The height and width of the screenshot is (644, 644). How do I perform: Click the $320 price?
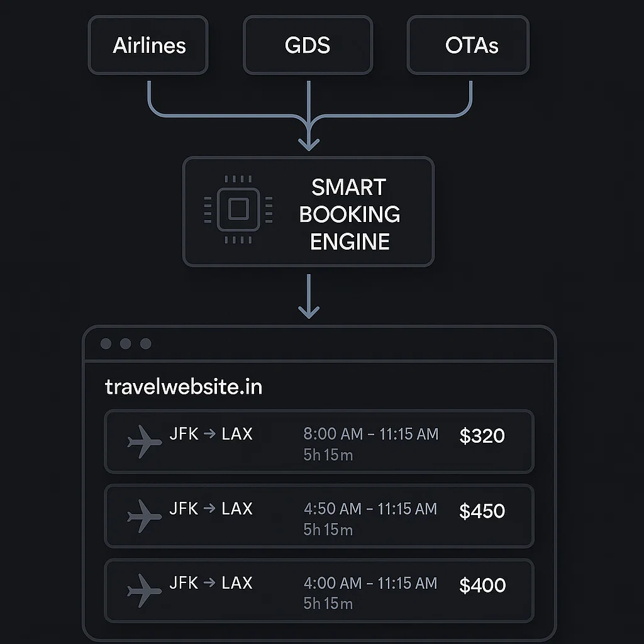click(x=482, y=436)
